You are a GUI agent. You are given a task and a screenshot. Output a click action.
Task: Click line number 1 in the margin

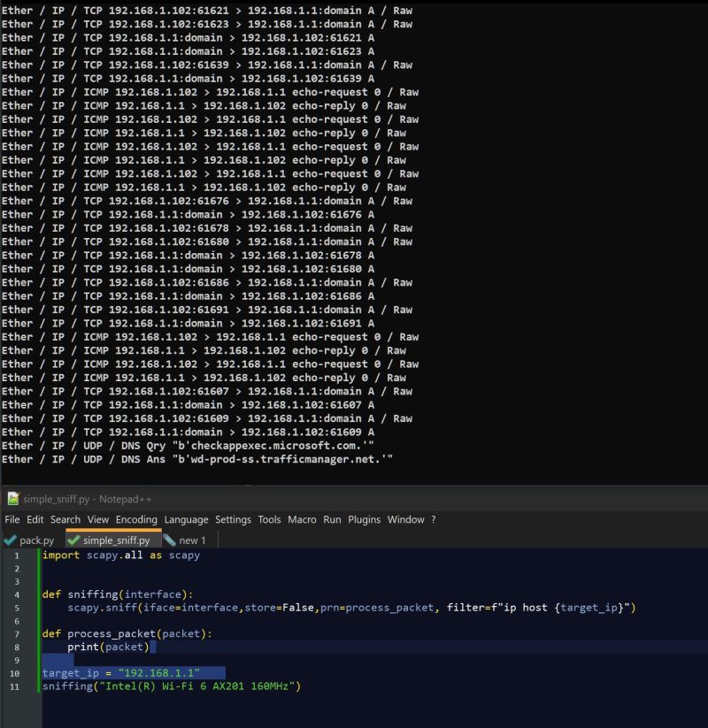[17, 556]
